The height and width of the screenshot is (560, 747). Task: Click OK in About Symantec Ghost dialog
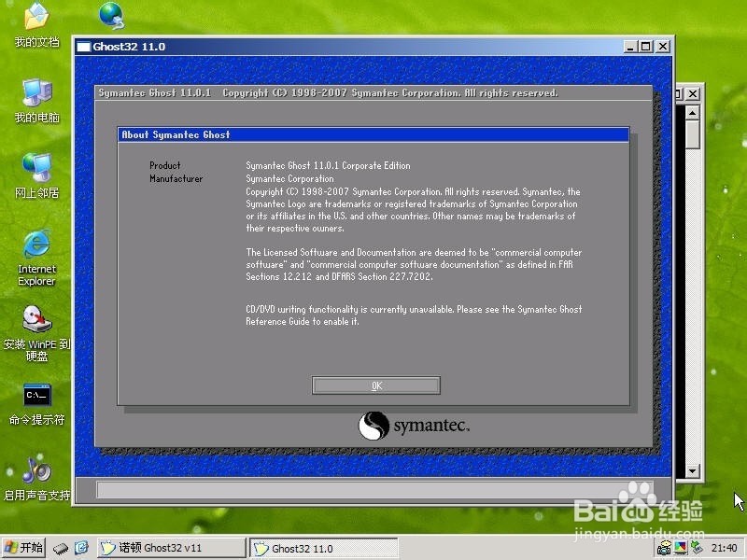tap(376, 385)
